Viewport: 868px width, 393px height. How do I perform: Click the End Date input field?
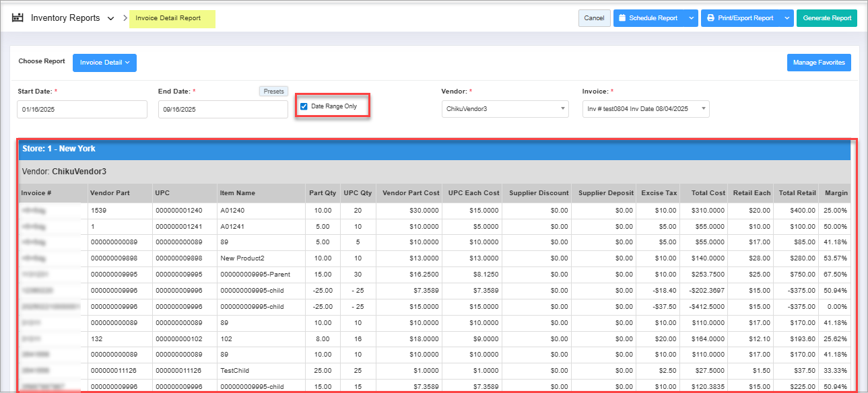coord(223,109)
